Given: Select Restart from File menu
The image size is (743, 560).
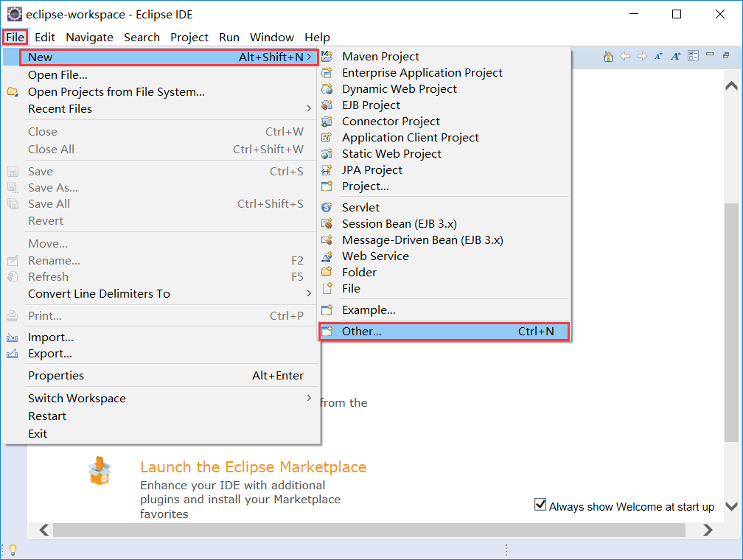Looking at the screenshot, I should 161,416.
